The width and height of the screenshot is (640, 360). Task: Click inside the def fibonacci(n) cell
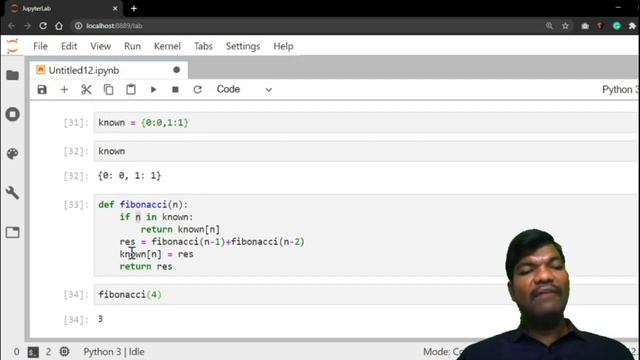[x=365, y=235]
